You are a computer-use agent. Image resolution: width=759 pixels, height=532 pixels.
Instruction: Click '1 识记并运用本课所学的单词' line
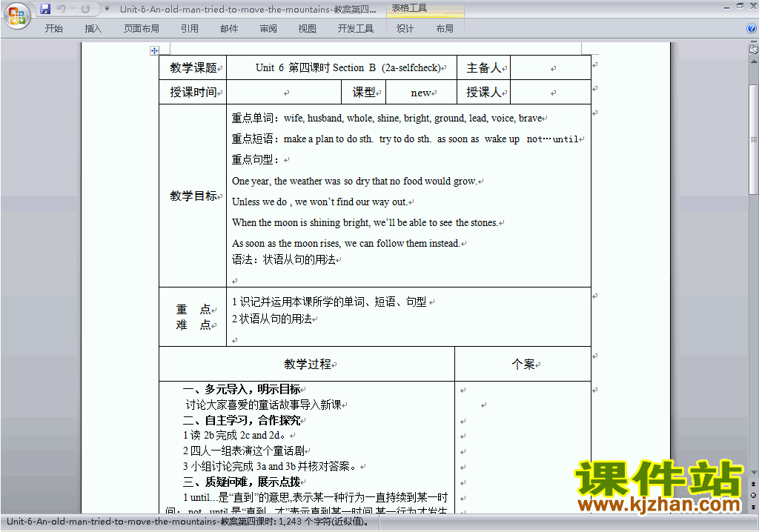329,302
